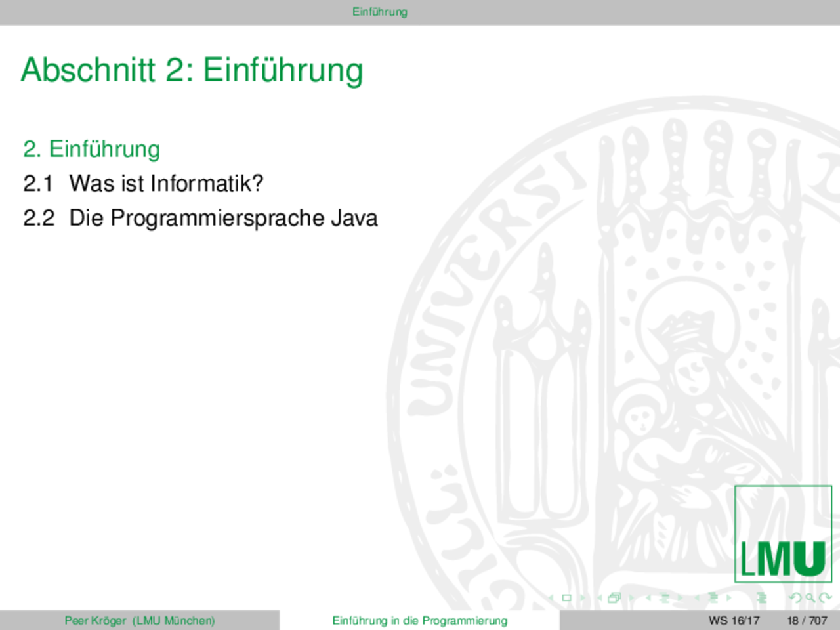Image resolution: width=840 pixels, height=630 pixels.
Task: Click the slide title Abschnitt 2: Einführung
Action: coord(192,70)
